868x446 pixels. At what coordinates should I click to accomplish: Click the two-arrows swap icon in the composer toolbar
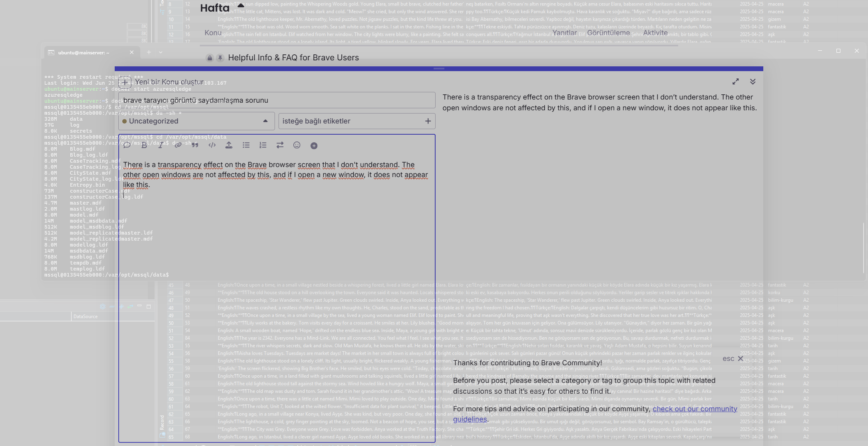tap(280, 145)
